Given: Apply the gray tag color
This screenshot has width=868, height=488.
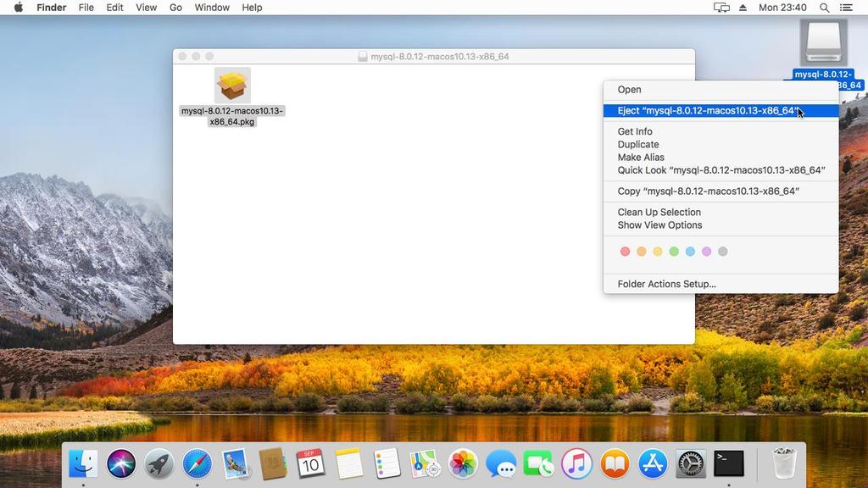Looking at the screenshot, I should (723, 252).
